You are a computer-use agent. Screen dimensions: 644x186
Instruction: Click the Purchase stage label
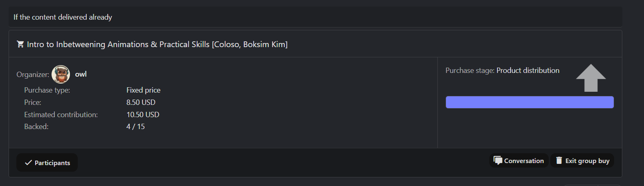470,70
